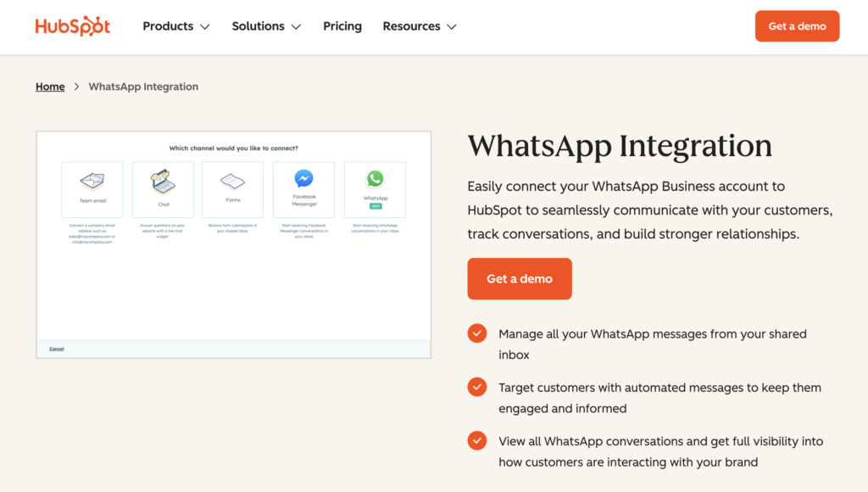
Task: Expand the Solutions dropdown menu
Action: click(x=266, y=26)
